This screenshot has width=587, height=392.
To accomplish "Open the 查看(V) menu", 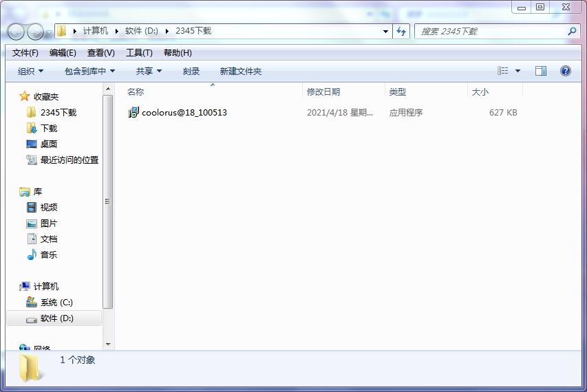I will tap(101, 53).
